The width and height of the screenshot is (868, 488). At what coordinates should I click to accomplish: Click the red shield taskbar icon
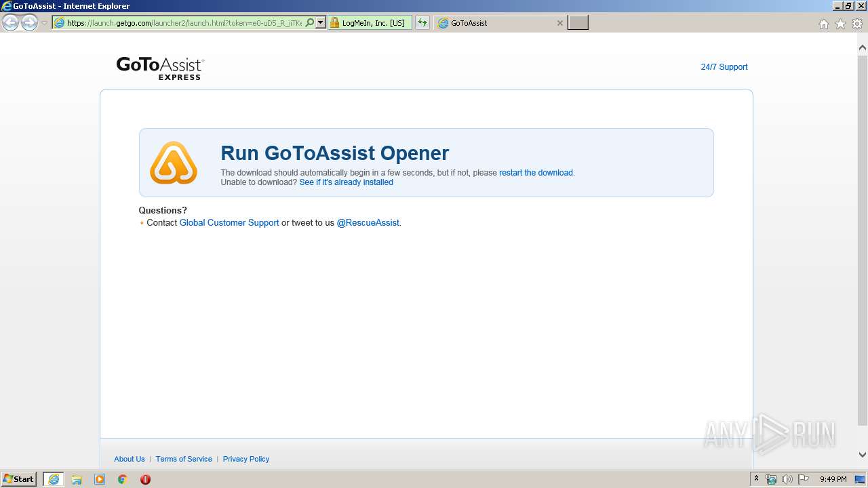[x=145, y=479]
